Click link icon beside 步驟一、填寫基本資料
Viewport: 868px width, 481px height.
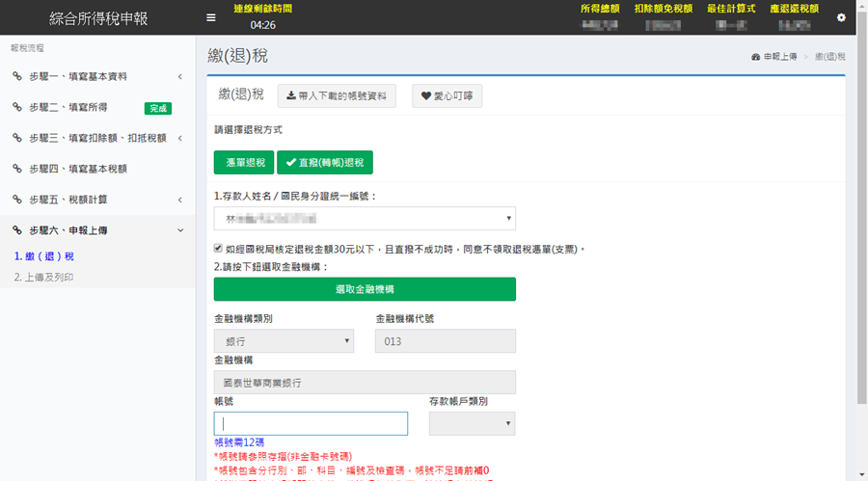(16, 76)
